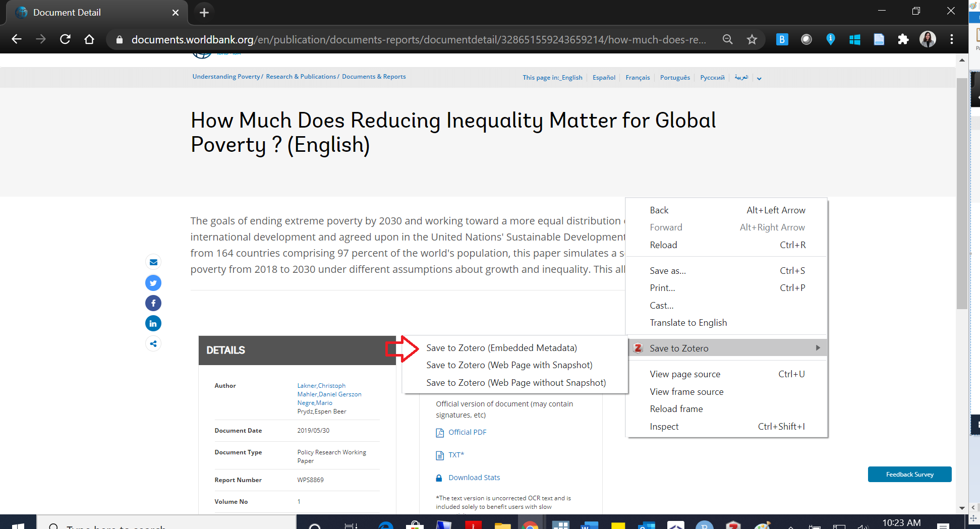Expand the Save to Zotero submenu arrow
Screen dimensions: 980x529
pyautogui.click(x=818, y=348)
